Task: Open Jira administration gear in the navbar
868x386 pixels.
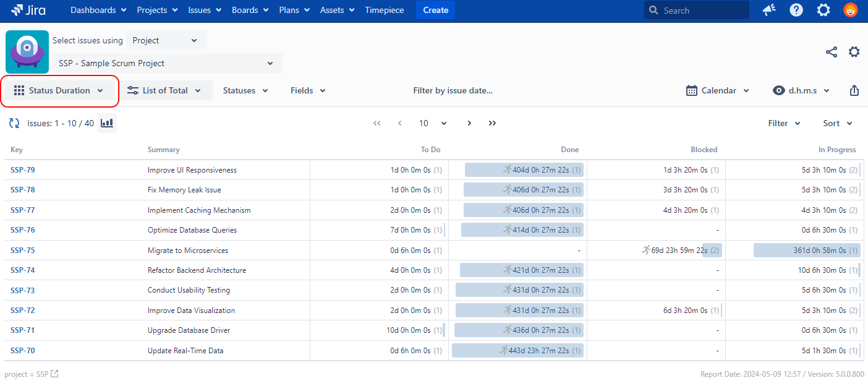Action: point(823,11)
